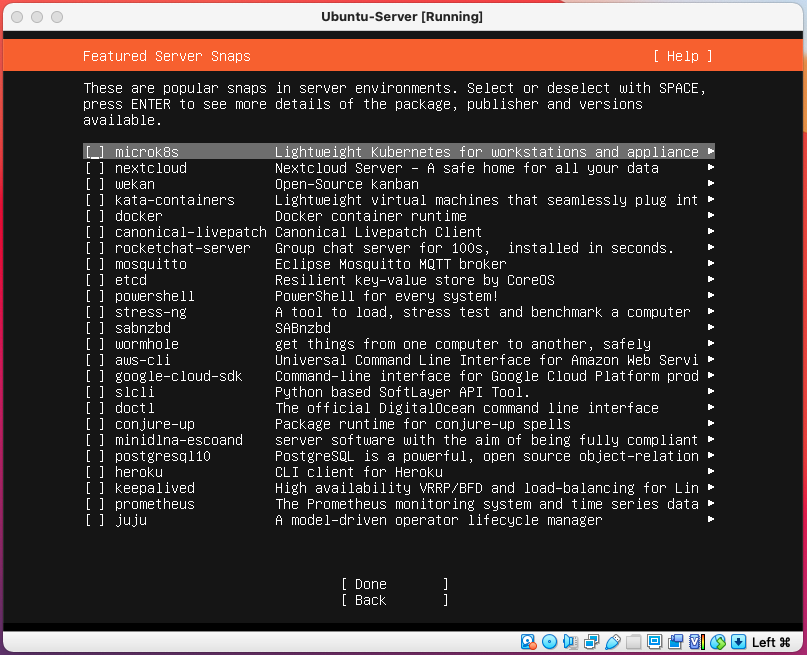The image size is (807, 655).
Task: Toggle the mouse integration status icon
Action: point(717,642)
